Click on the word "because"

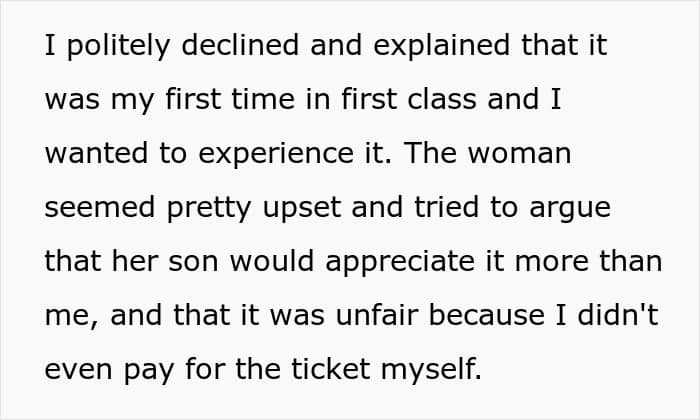pyautogui.click(x=487, y=315)
